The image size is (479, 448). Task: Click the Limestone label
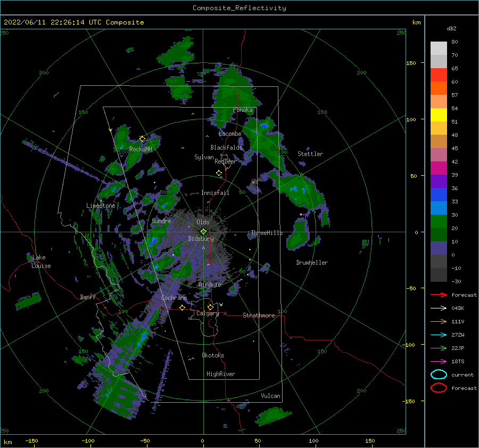pyautogui.click(x=101, y=206)
